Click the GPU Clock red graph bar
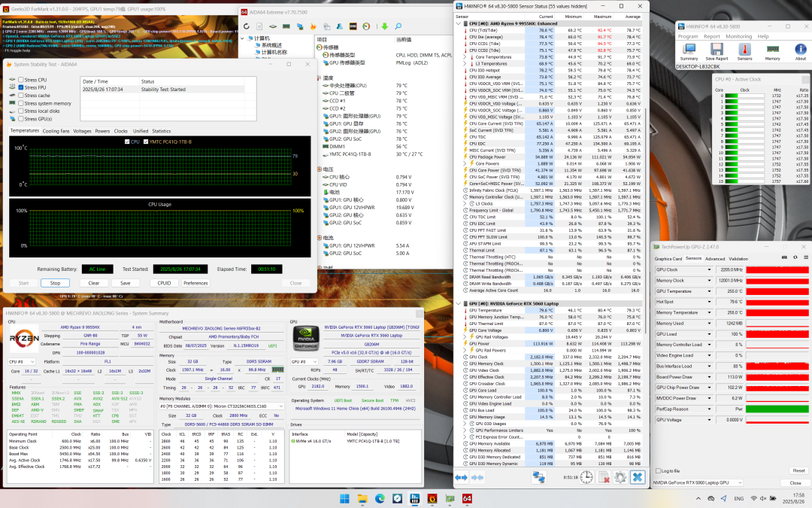Screen dimensions: 812x508 [777, 269]
